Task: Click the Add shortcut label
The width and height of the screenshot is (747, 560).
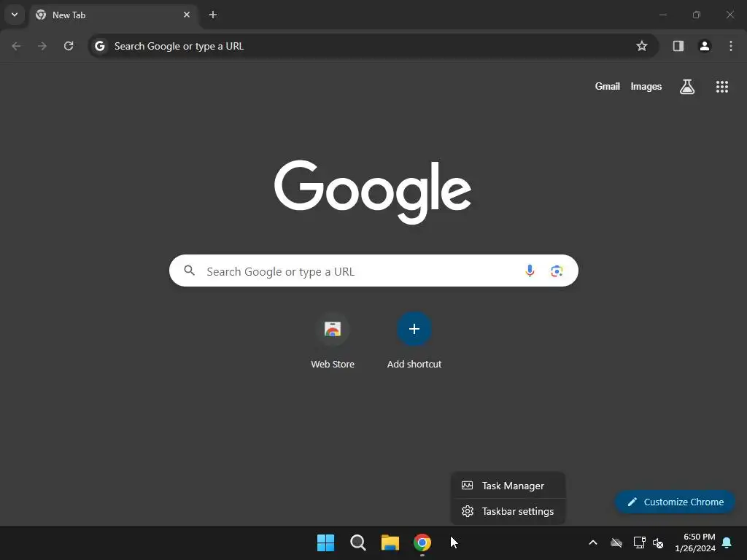Action: point(414,365)
